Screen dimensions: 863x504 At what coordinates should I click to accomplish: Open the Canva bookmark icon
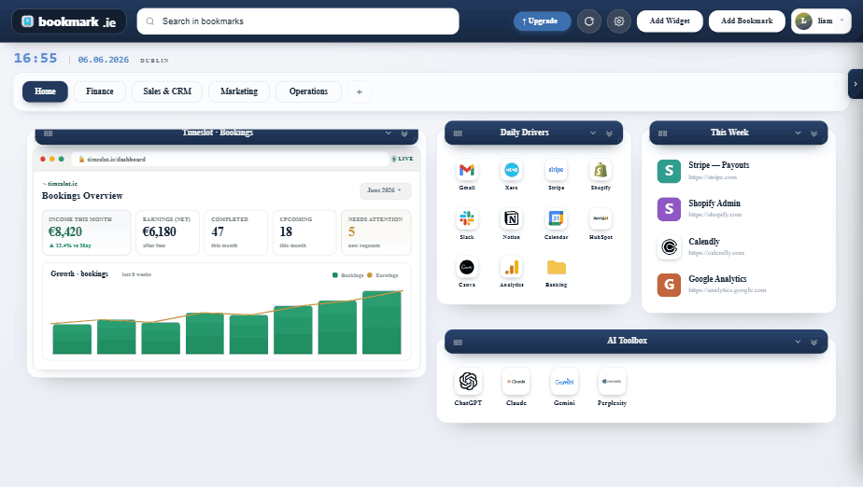[467, 267]
